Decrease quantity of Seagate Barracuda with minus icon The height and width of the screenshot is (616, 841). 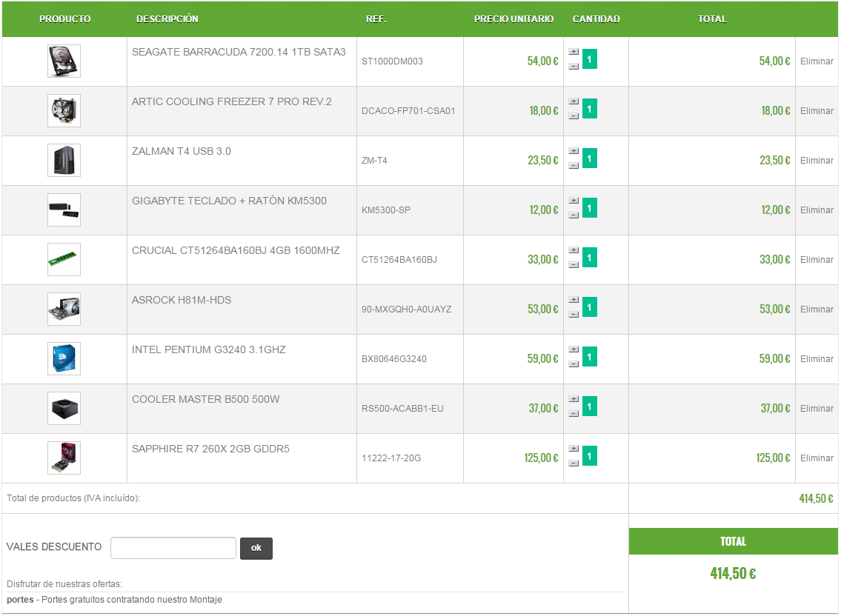click(574, 67)
